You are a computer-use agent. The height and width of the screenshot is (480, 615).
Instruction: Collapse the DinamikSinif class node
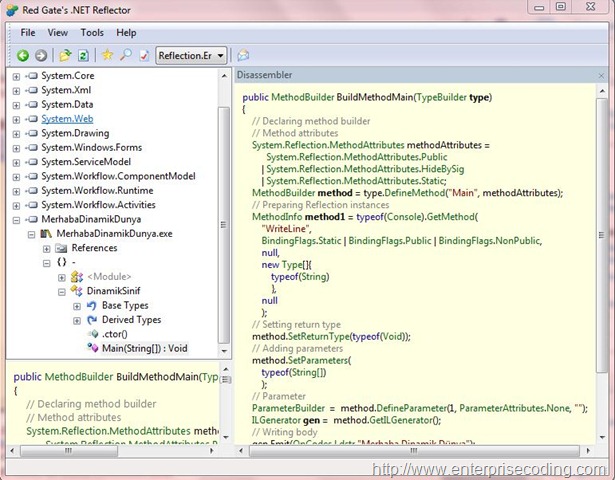pos(62,292)
